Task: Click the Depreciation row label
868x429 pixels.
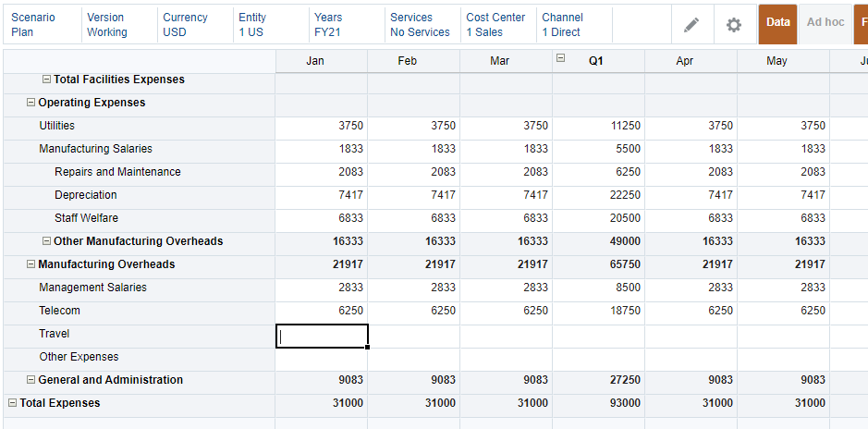Action: [86, 195]
